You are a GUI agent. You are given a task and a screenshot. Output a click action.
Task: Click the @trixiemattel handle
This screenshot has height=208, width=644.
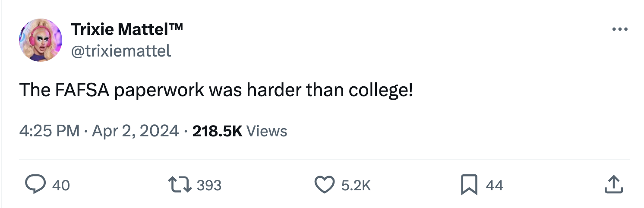coord(121,51)
